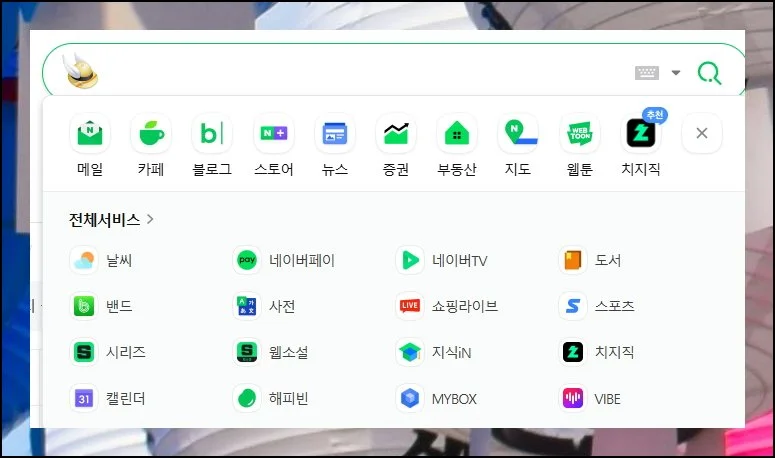
Task: Click the MYBOX blue cube icon
Action: [x=410, y=398]
